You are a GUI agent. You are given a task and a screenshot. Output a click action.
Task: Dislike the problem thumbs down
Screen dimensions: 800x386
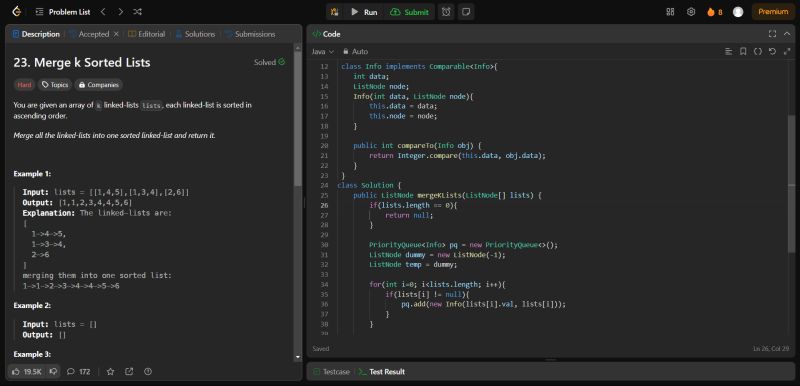[x=53, y=372]
